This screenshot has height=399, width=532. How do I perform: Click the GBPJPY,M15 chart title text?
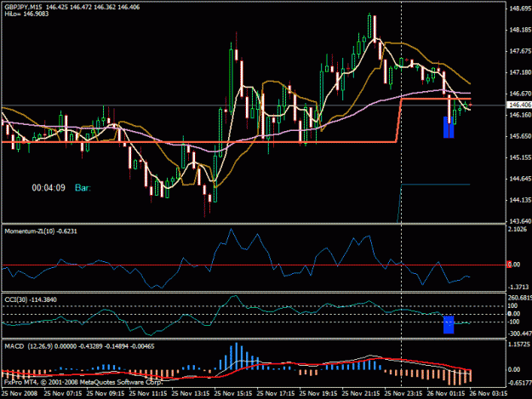[x=23, y=7]
